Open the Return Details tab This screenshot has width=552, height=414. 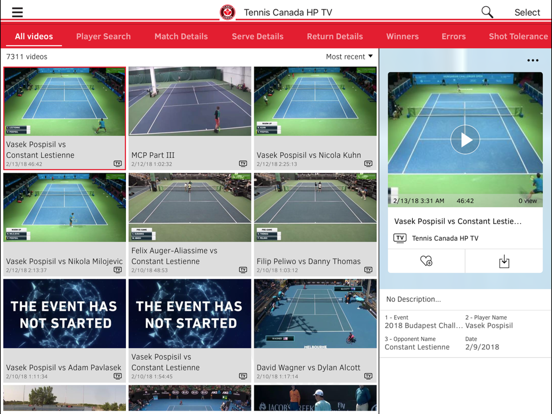[334, 36]
